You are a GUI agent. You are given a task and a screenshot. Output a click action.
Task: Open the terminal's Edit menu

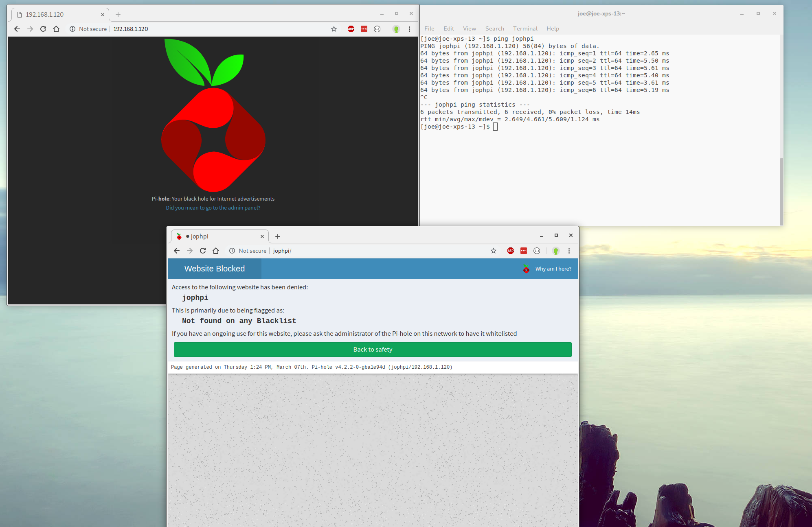point(448,28)
